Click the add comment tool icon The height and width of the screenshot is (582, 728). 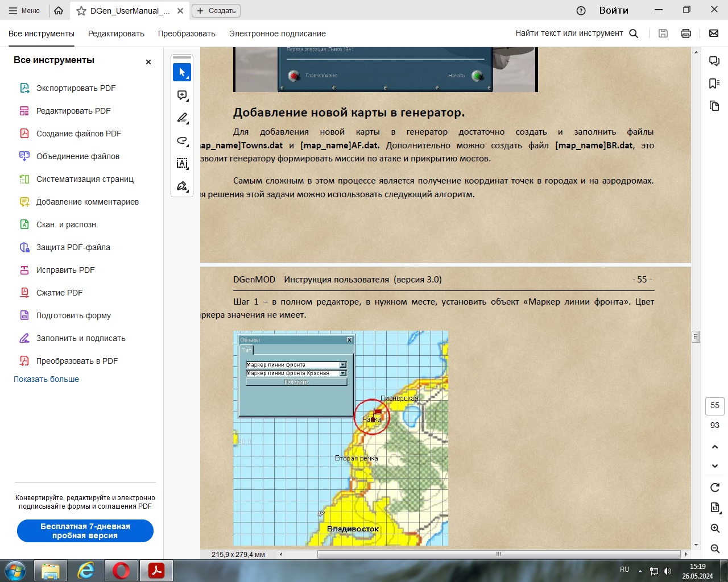(182, 95)
